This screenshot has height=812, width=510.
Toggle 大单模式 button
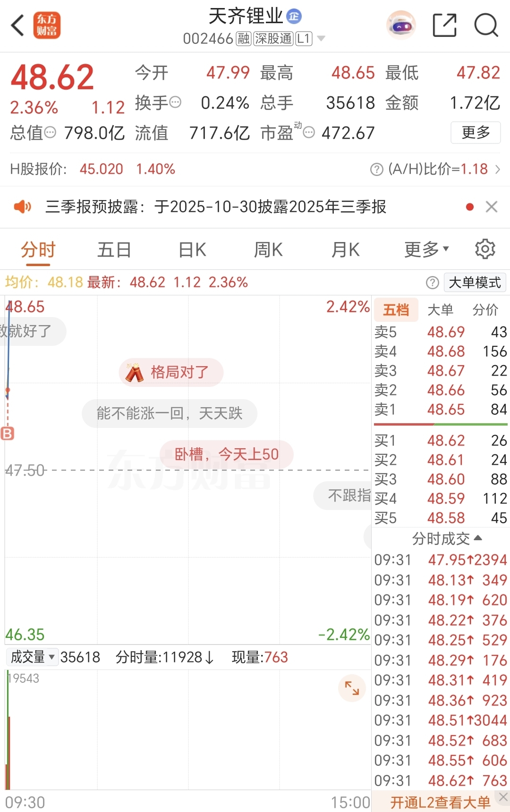tap(475, 283)
